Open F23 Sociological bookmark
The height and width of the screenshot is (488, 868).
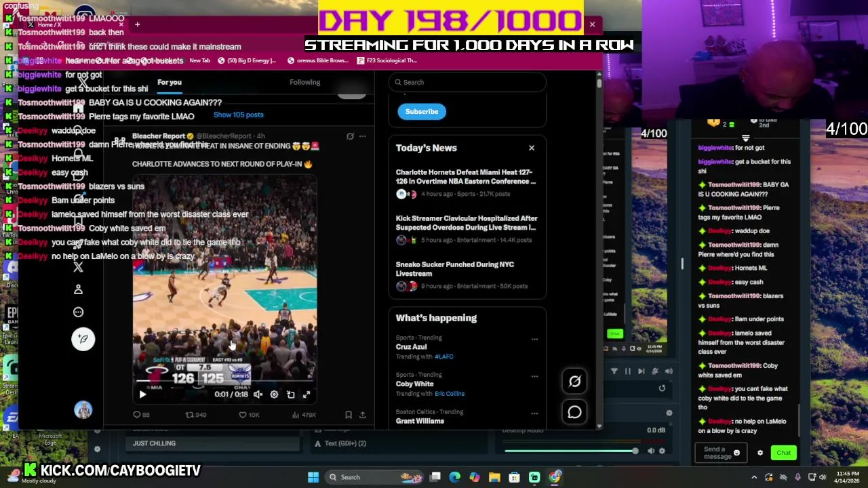[x=387, y=60]
